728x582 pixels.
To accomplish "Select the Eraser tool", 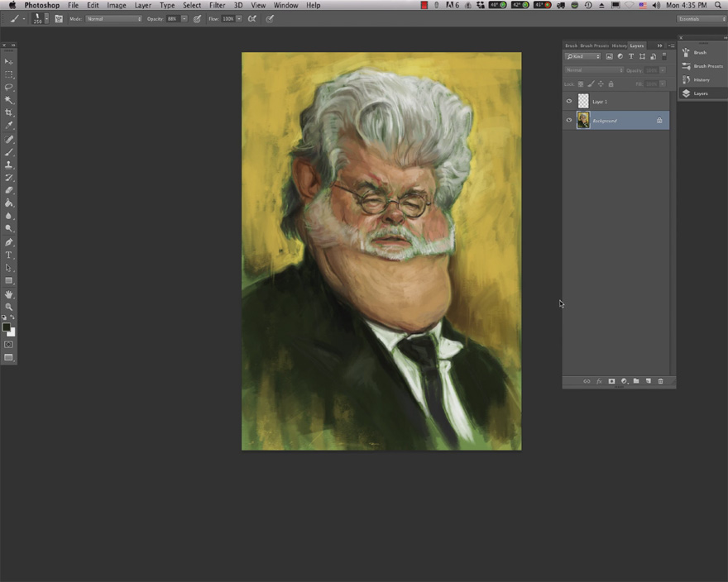I will [x=8, y=190].
